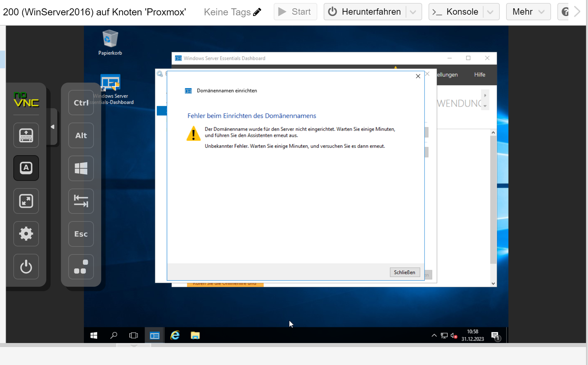588x365 pixels.
Task: Open the Dashboard settings menu item
Action: (447, 75)
